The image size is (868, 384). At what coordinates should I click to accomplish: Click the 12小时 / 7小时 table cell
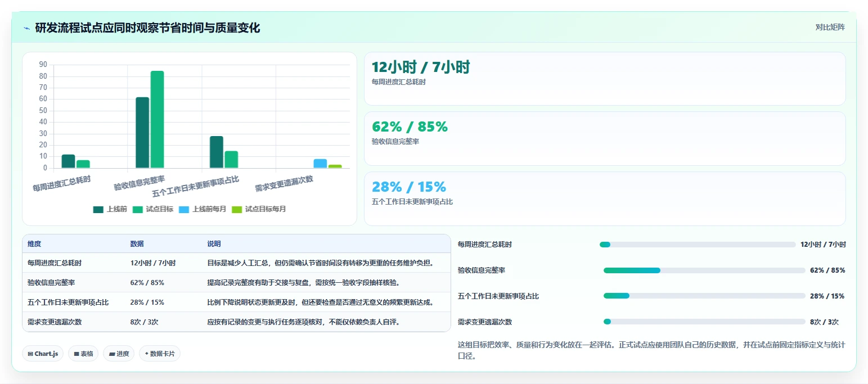tap(153, 263)
